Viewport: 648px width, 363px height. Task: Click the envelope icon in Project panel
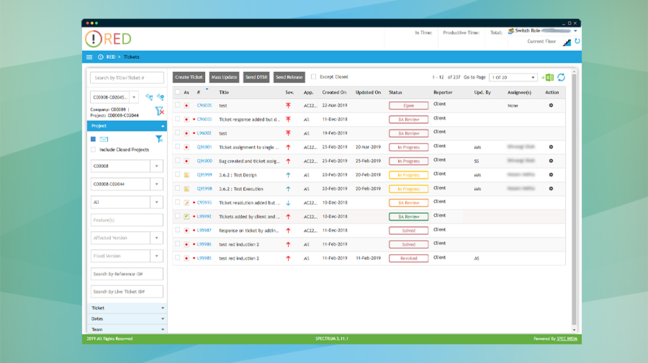pos(104,139)
